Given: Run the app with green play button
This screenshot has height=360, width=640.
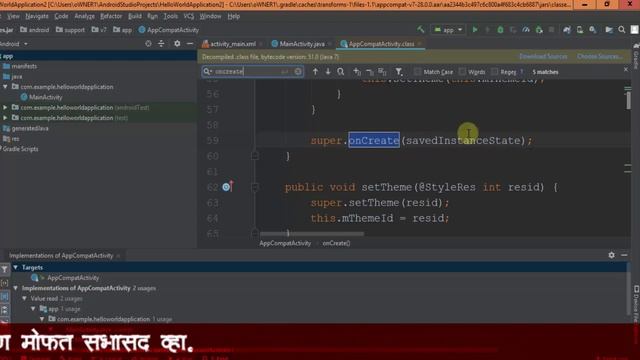Looking at the screenshot, I should pos(475,29).
